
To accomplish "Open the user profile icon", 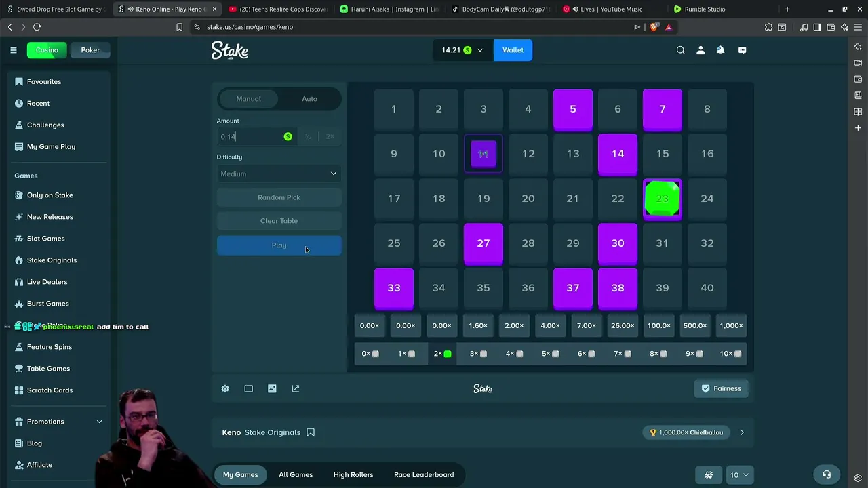I will point(701,50).
